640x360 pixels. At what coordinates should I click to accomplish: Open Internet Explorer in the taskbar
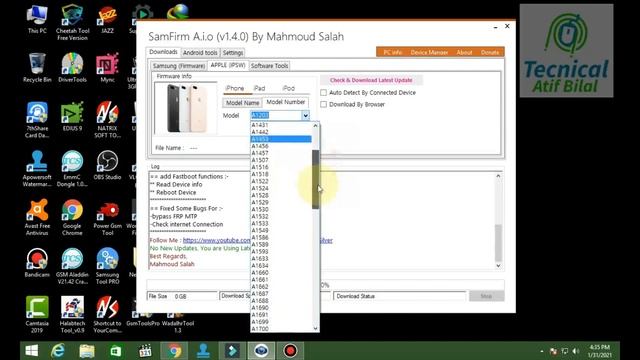coord(58,351)
